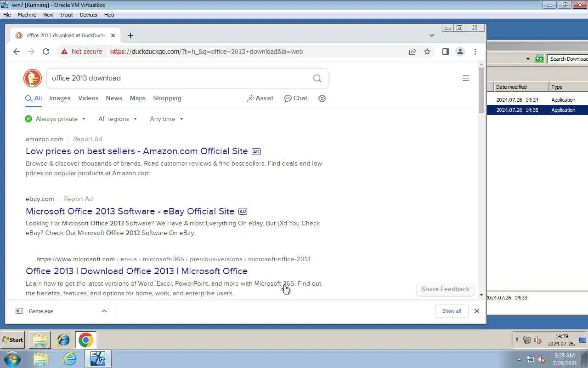Click host taskbar Internet Explorer icon
Screen dimensions: 588x368
(69, 359)
